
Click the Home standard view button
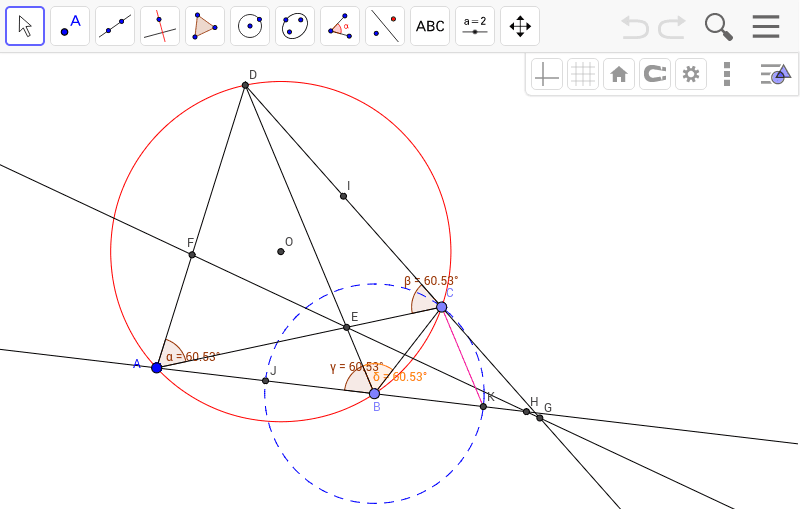click(x=619, y=74)
